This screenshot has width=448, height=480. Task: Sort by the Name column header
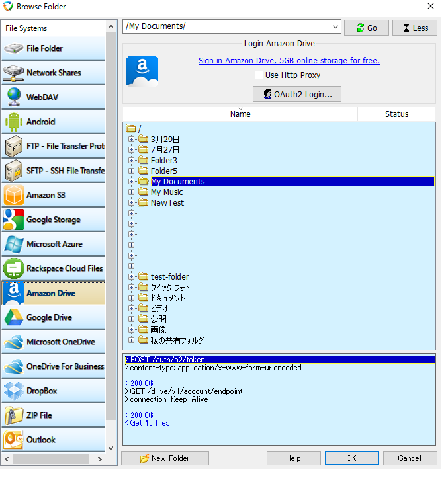240,114
